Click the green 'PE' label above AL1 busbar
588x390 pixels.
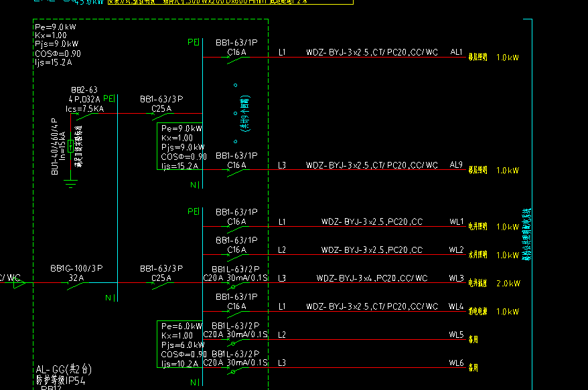tap(193, 42)
